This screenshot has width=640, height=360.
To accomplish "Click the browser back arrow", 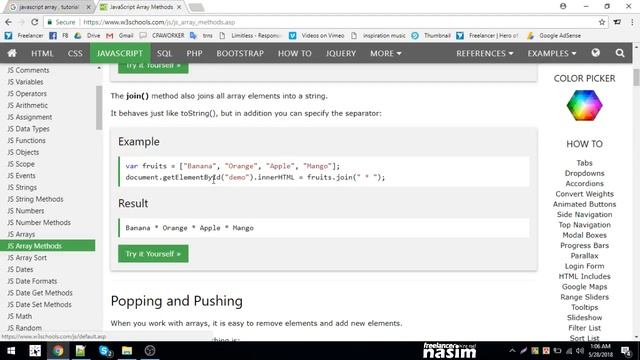I will (8, 22).
